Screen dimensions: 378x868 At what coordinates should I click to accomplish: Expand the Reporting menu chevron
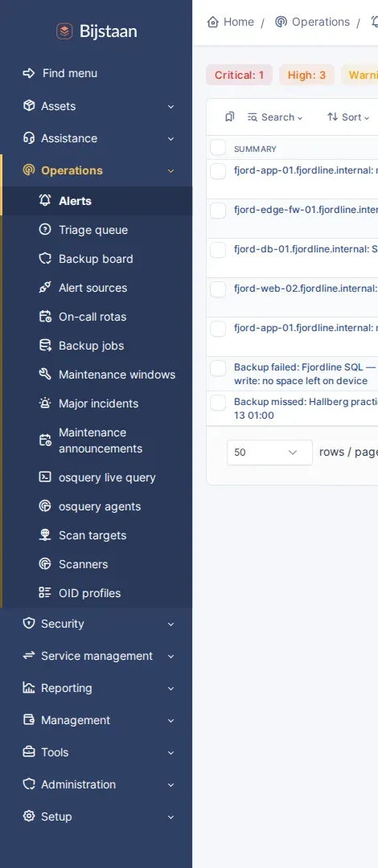click(171, 688)
